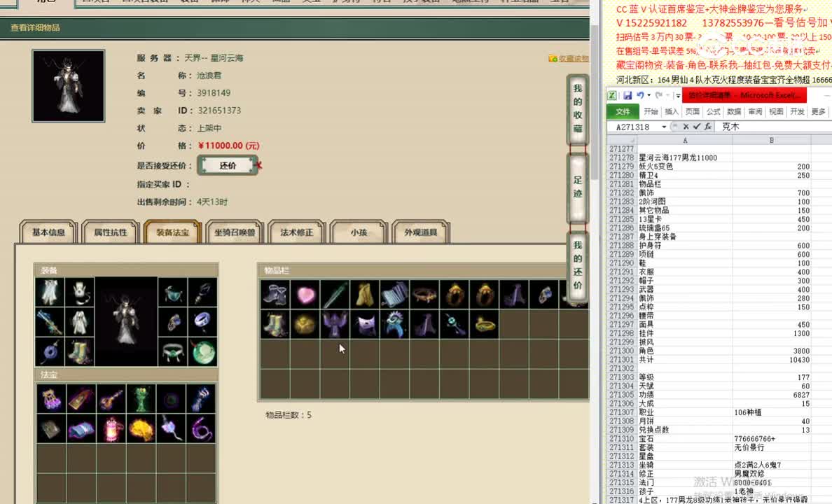The height and width of the screenshot is (504, 832).
Task: Open the Excel 文件 menu
Action: coord(623,111)
